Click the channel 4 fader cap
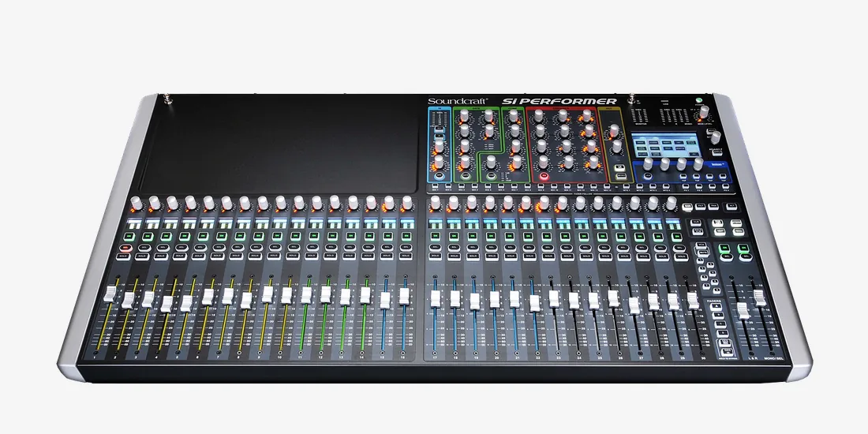Viewport: 868px width, 434px height. (x=167, y=304)
